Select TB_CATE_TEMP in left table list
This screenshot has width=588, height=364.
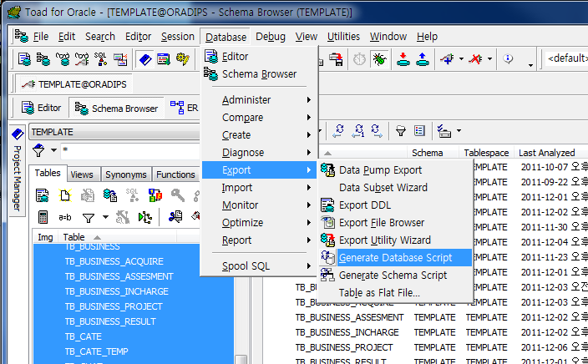(x=96, y=351)
